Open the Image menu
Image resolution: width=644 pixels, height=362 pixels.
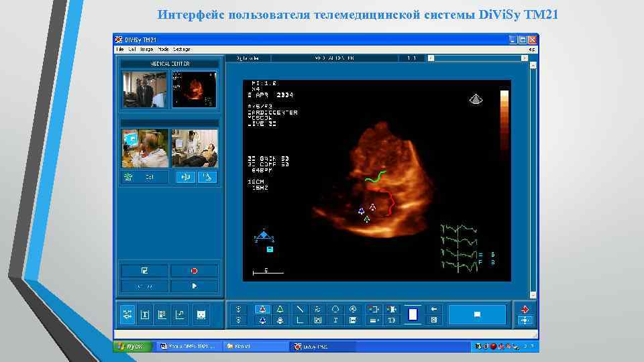[147, 49]
